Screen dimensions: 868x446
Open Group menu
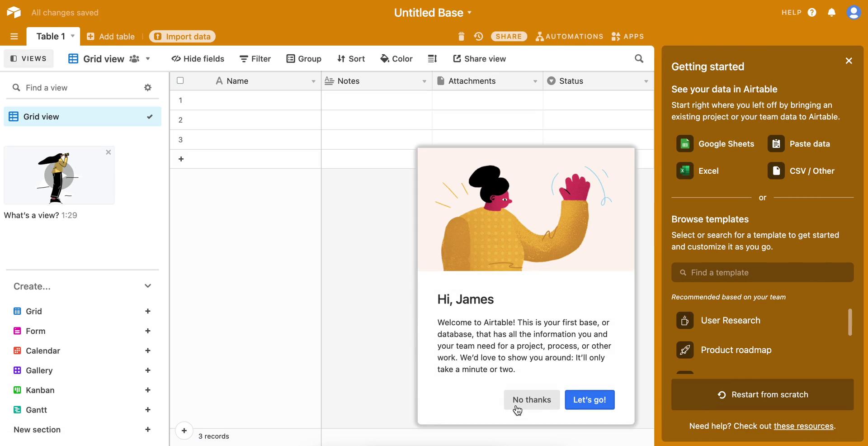304,59
